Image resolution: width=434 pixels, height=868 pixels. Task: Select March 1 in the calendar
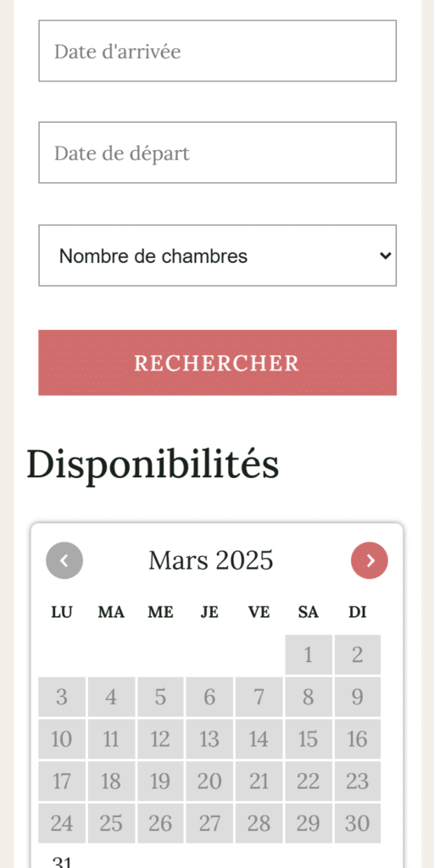coord(309,655)
